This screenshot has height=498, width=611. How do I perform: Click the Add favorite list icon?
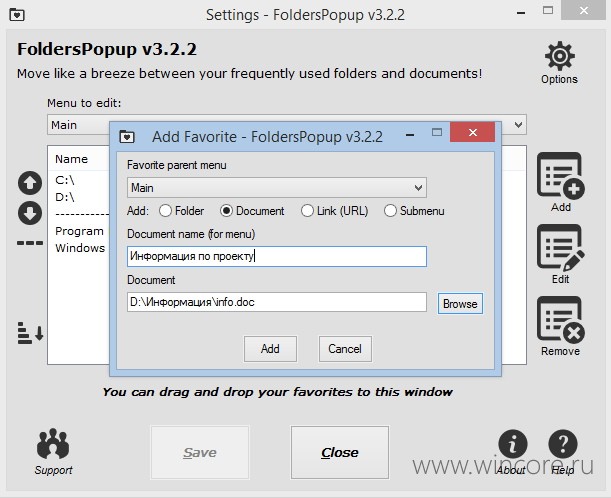(x=561, y=175)
